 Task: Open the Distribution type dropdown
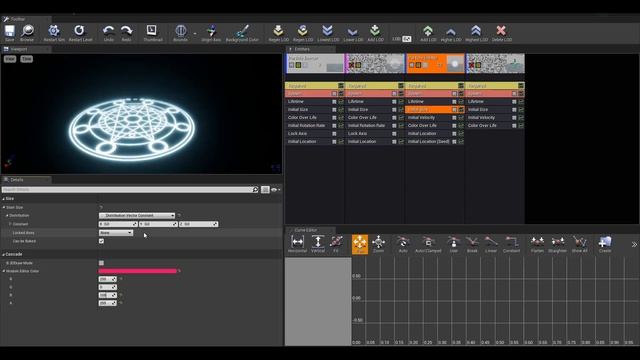(x=137, y=216)
